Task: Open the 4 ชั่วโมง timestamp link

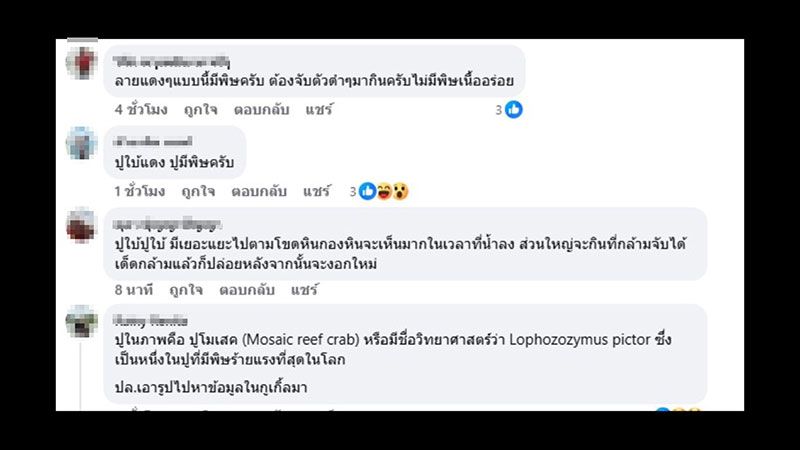Action: pos(139,110)
